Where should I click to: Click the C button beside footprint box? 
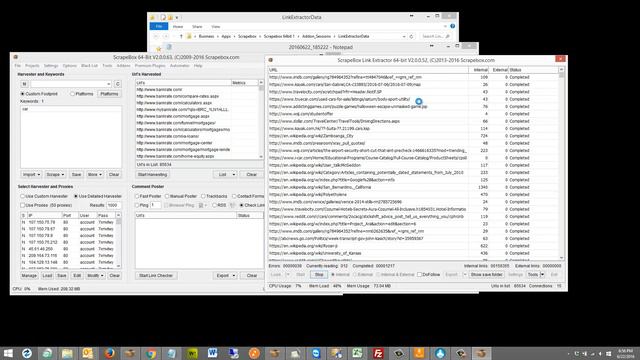coord(118,84)
